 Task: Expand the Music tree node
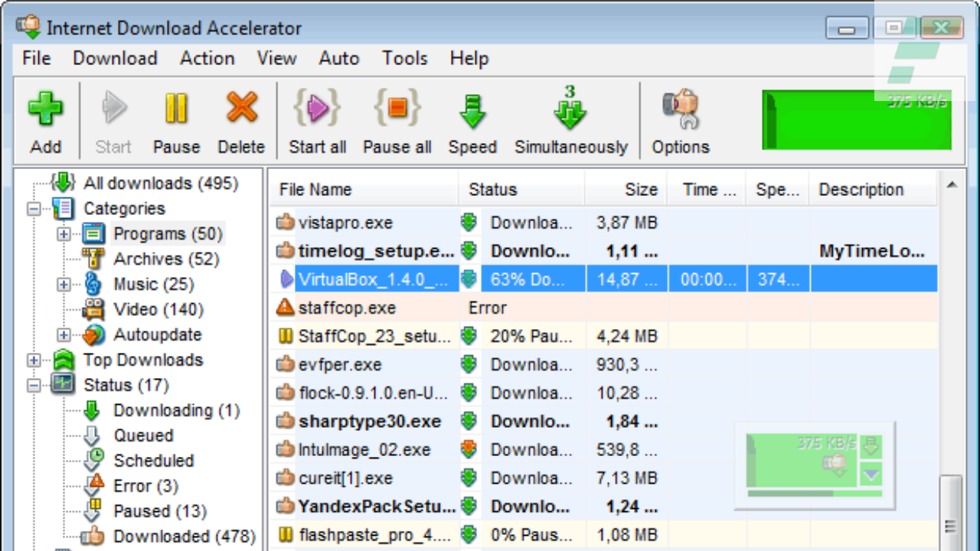pos(64,284)
